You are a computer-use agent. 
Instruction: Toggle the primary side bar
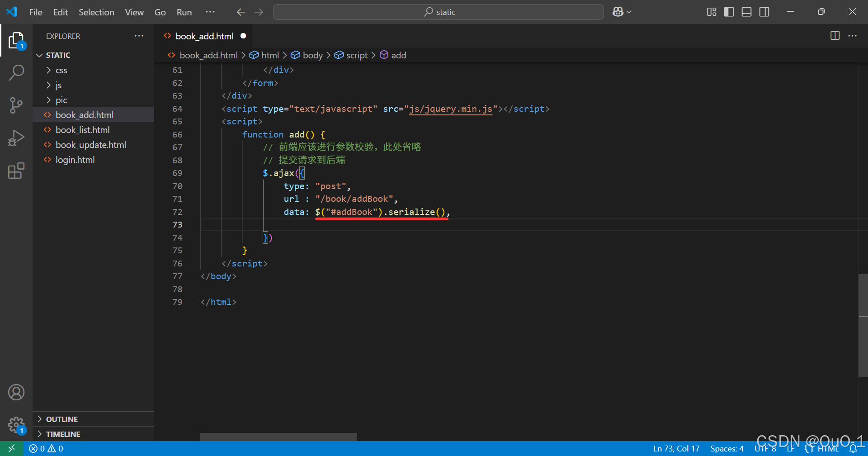[729, 12]
